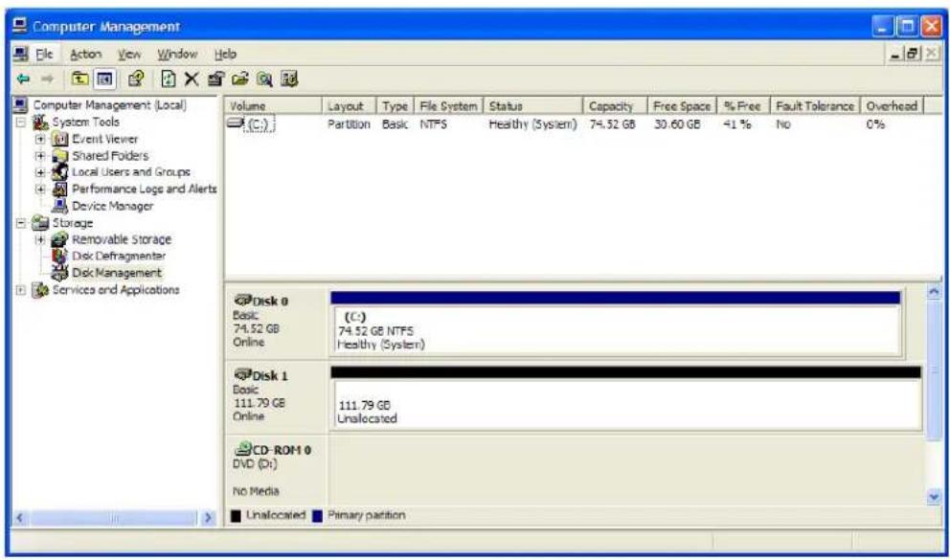The width and height of the screenshot is (950, 560).
Task: Click the Back arrow in toolbar
Action: pos(23,78)
